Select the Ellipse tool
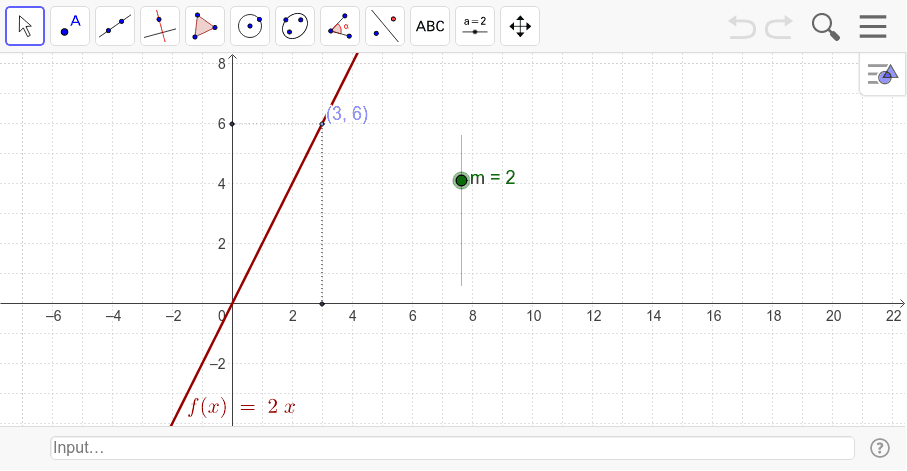Viewport: 907px width, 471px height. (x=295, y=26)
